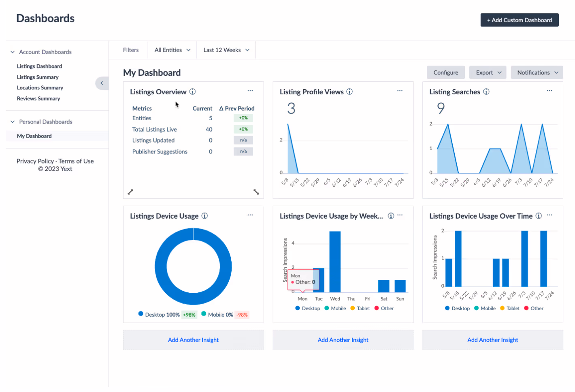The image size is (575, 392).
Task: Click Add Another Insight under Listings Device Usage
Action: pyautogui.click(x=194, y=340)
